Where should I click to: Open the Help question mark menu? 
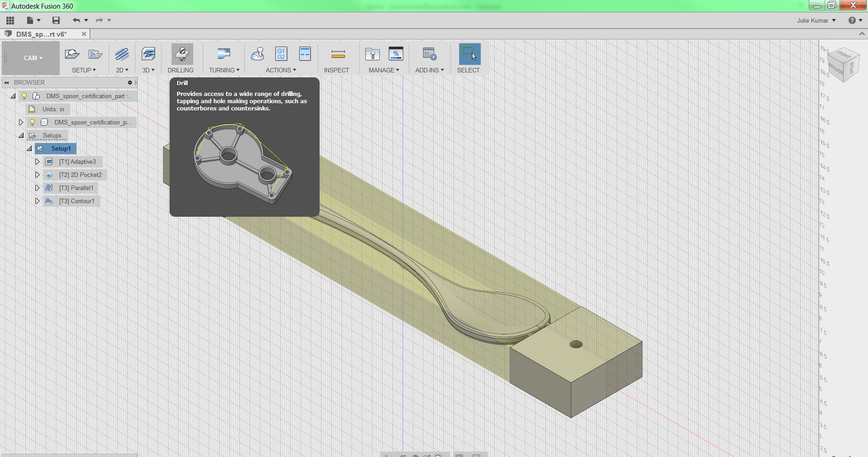pos(852,20)
